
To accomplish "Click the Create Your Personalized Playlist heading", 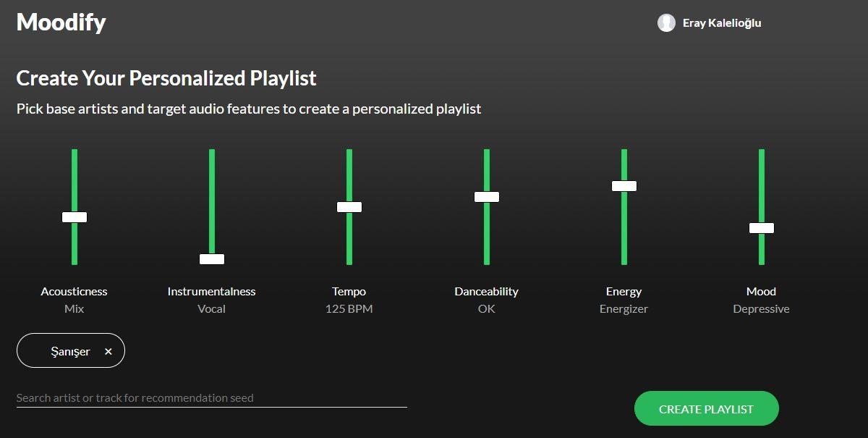I will point(166,78).
